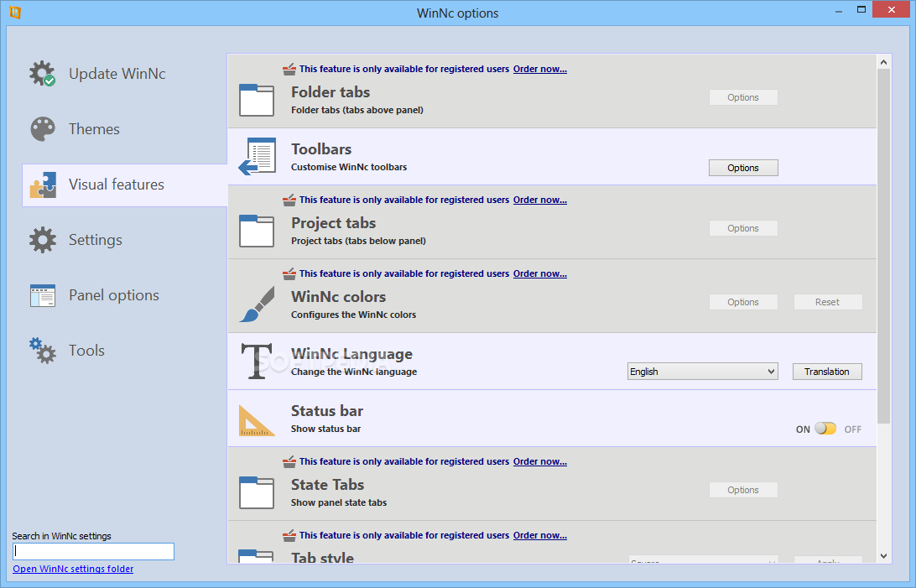916x588 pixels.
Task: Click basket icon above Folder tabs
Action: tap(289, 69)
